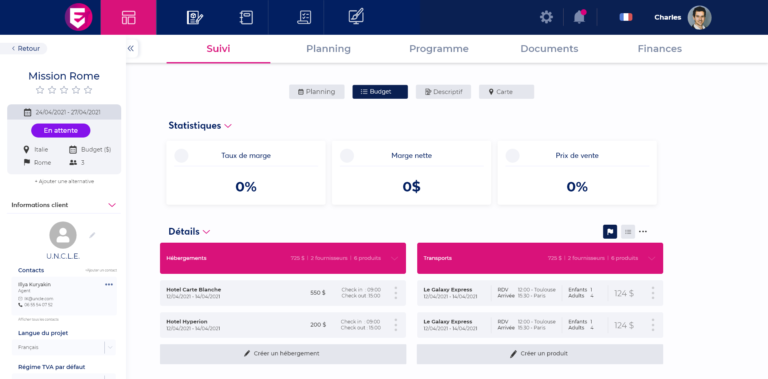Switch details to flag view
Viewport: 768px width, 379px height.
point(610,232)
